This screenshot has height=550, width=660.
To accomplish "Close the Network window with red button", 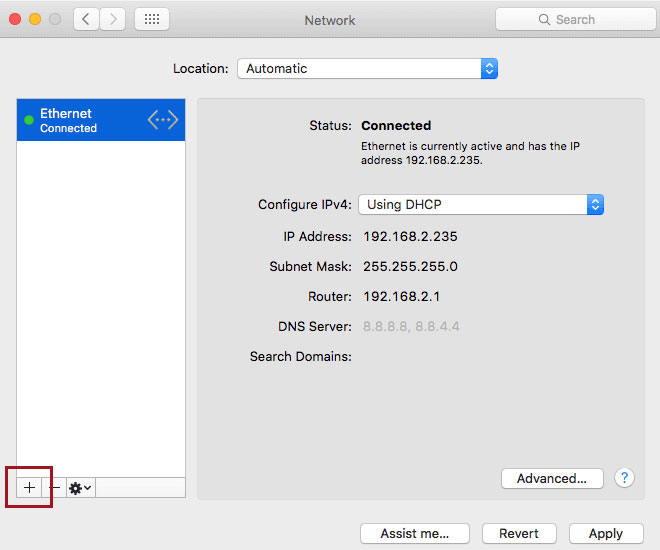I will [x=14, y=19].
